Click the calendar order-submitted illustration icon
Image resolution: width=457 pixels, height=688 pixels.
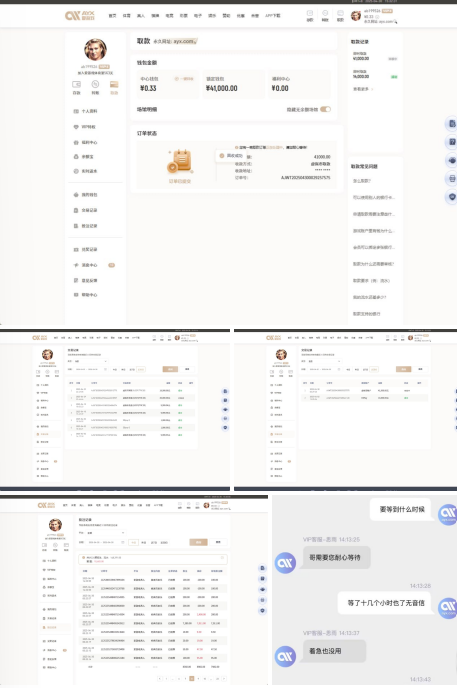tap(179, 161)
